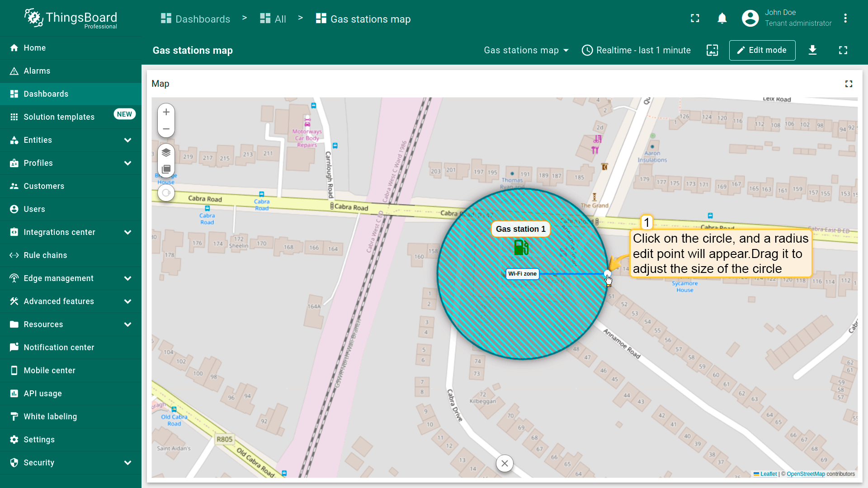This screenshot has height=488, width=868.
Task: Click the update dashboard image icon
Action: coord(712,50)
